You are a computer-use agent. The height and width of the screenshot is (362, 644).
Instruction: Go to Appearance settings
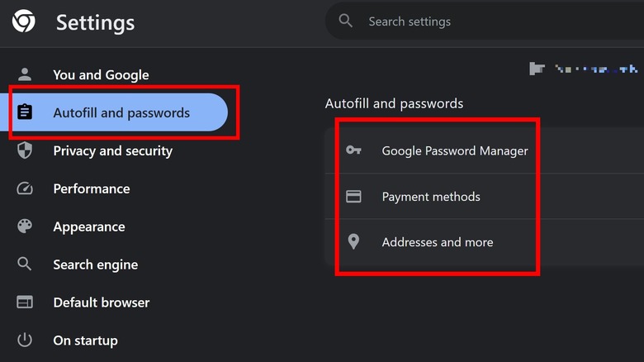point(88,226)
